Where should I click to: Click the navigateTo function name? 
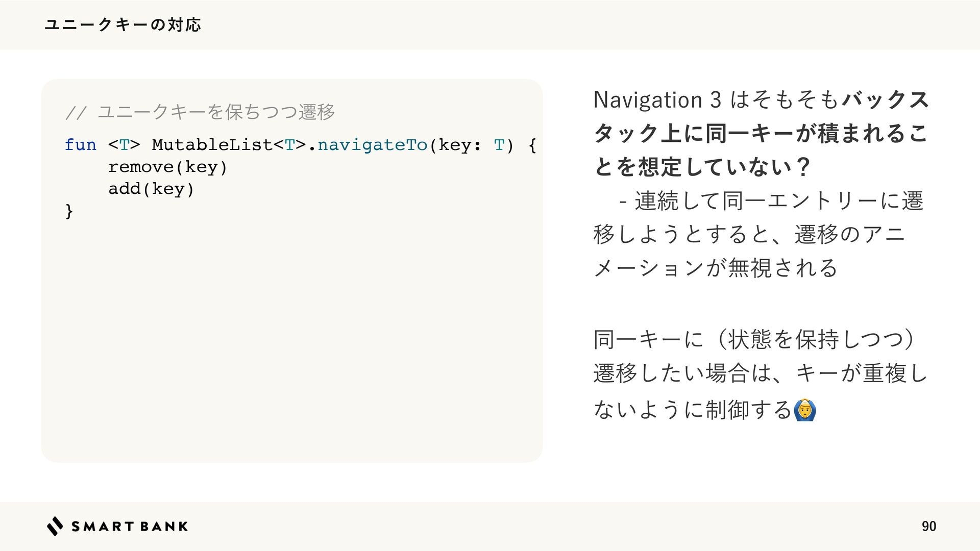(x=372, y=145)
